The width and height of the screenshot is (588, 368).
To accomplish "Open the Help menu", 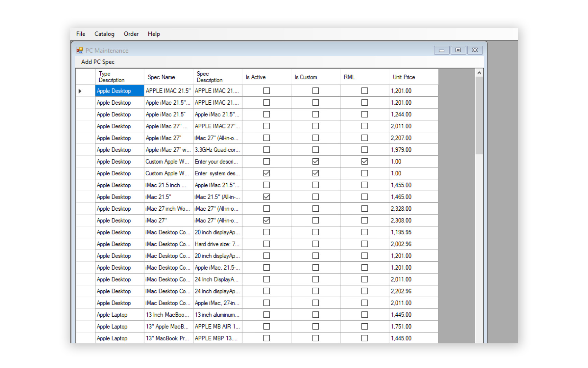I will (x=154, y=34).
